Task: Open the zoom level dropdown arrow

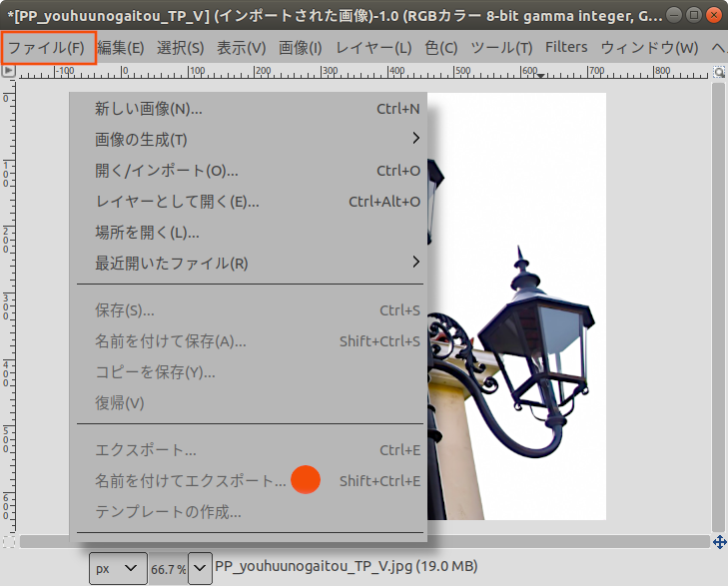Action: pos(200,568)
